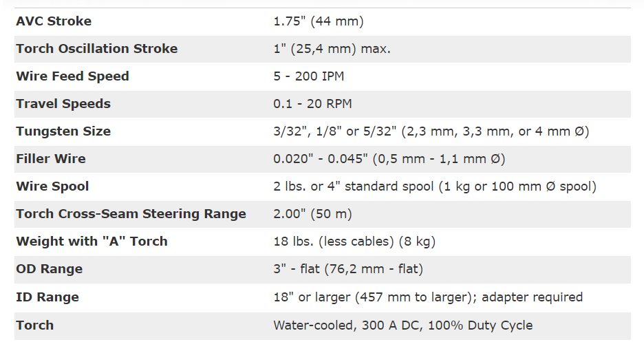The width and height of the screenshot is (644, 353).
Task: Click the Torch Oscillation Stroke label
Action: click(x=97, y=48)
